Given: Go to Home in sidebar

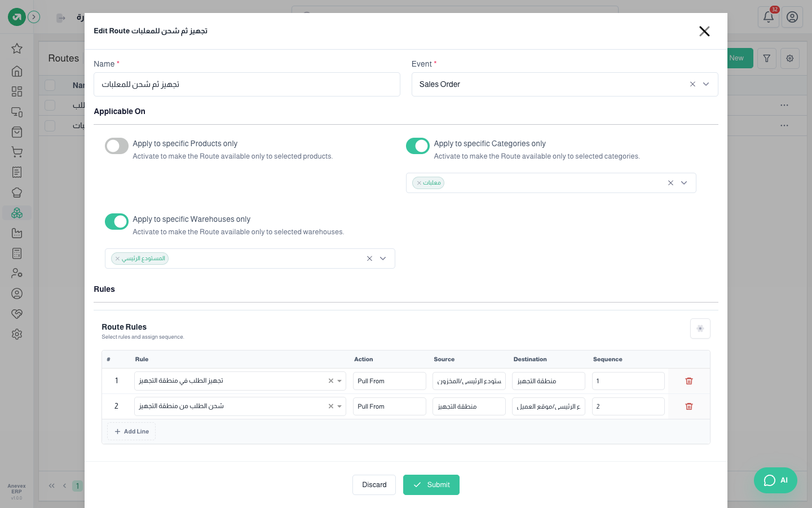Looking at the screenshot, I should [17, 71].
